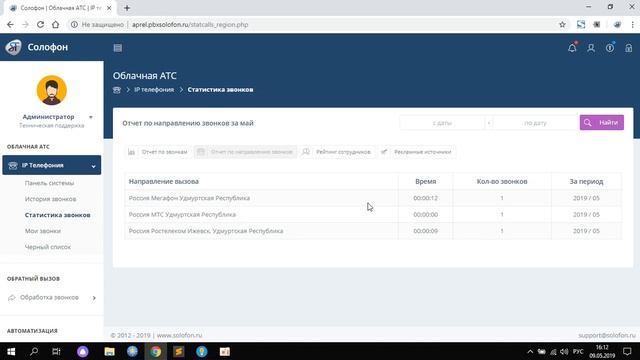This screenshot has width=640, height=360.
Task: Open the Windows Start menu
Action: point(11,351)
